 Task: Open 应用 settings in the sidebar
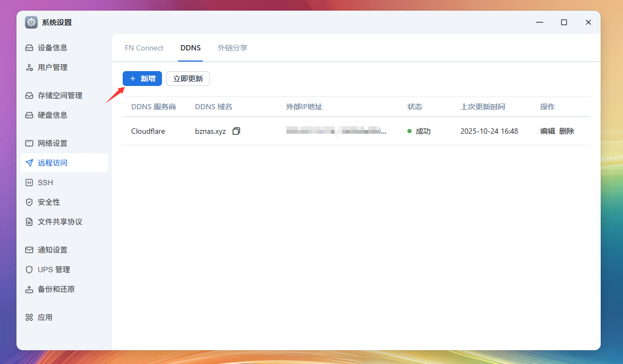tap(45, 317)
